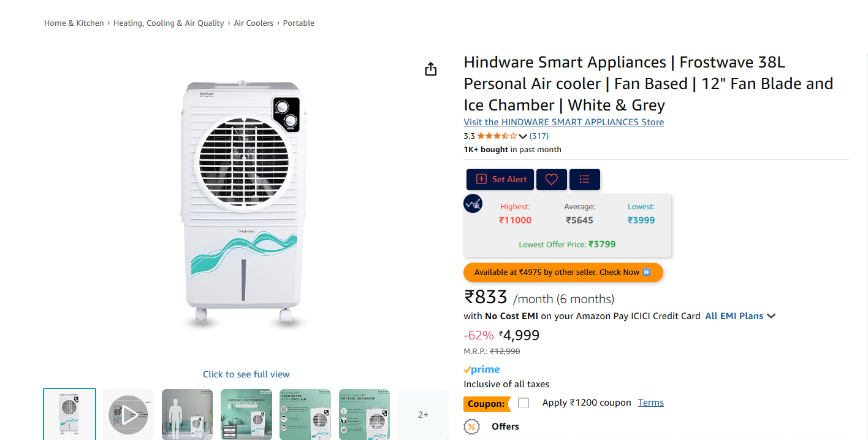The image size is (868, 440).
Task: Click the Prime logo
Action: point(482,369)
